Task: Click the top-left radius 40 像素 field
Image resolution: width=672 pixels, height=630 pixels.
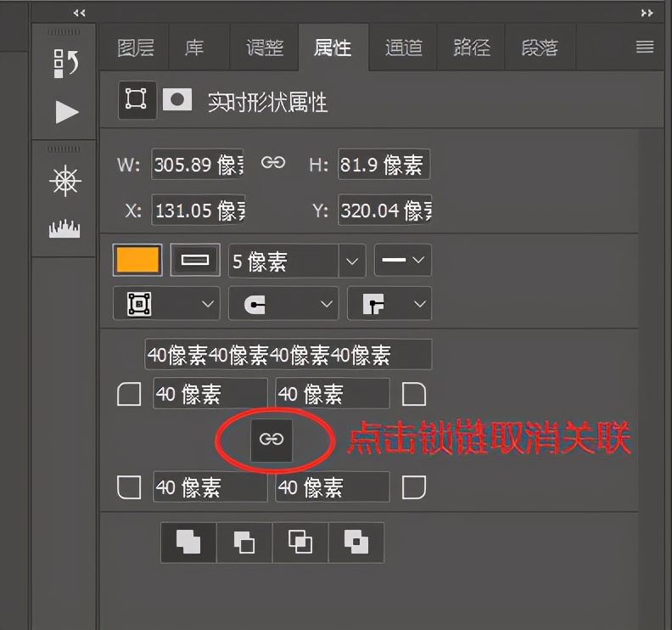Action: [210, 394]
